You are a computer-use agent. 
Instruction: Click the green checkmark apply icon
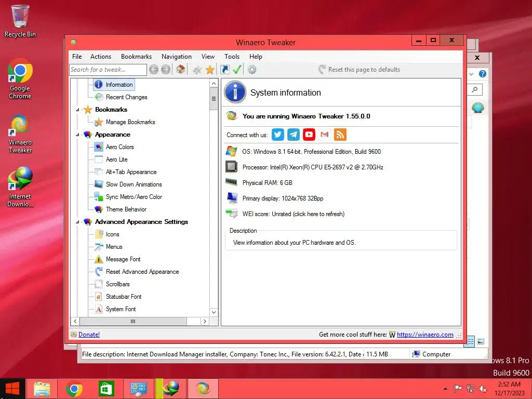[237, 70]
